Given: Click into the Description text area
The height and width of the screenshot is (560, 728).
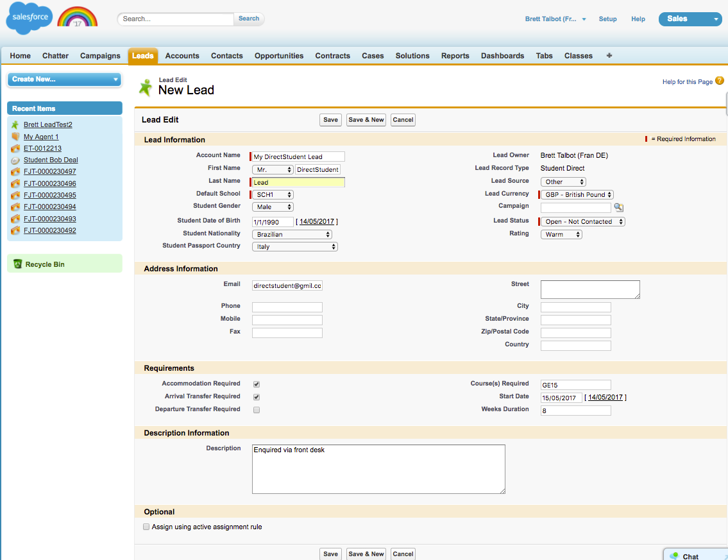Looking at the screenshot, I should 378,470.
